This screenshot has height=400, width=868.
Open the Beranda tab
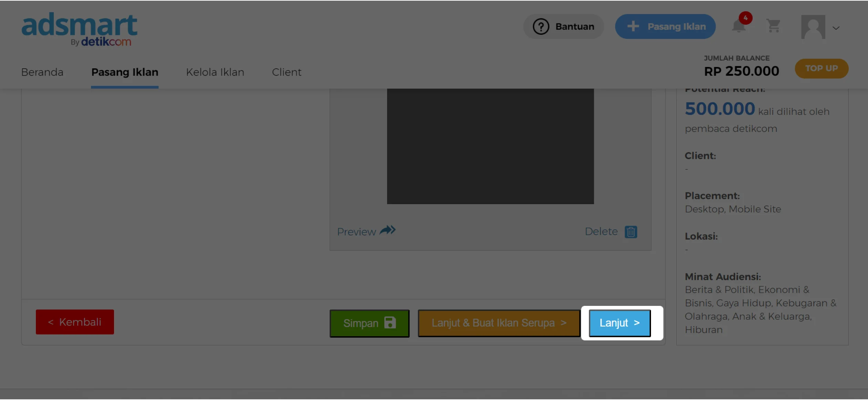click(42, 72)
